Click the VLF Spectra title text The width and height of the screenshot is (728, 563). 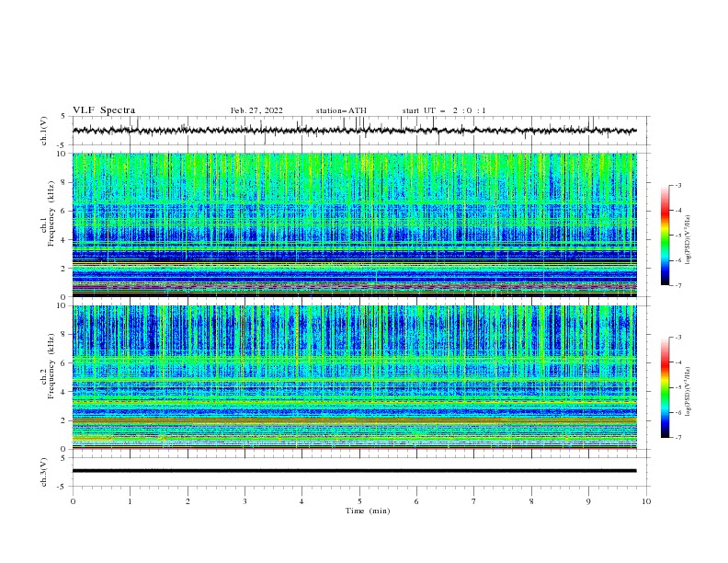(104, 110)
